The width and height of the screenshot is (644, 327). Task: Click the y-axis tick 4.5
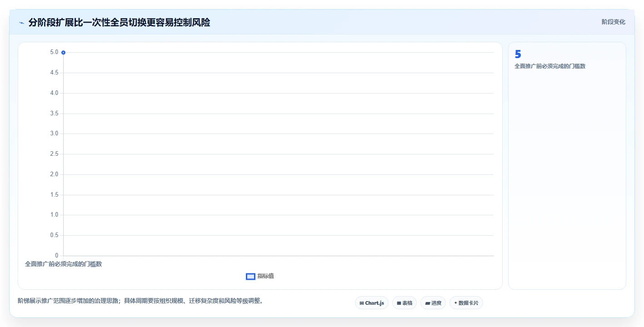(x=54, y=73)
